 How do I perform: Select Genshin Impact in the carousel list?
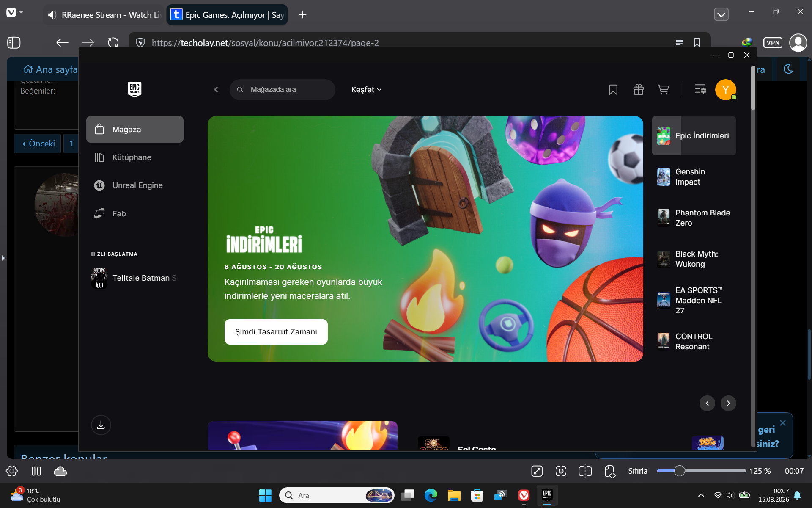[x=694, y=177]
